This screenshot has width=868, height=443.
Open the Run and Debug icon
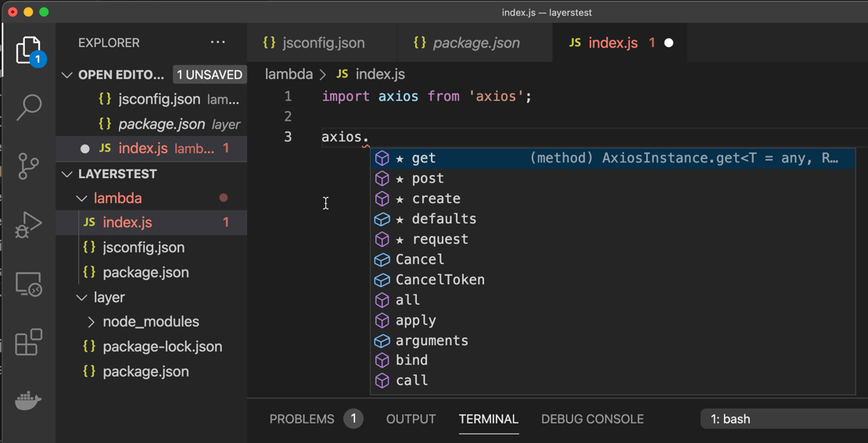(29, 224)
